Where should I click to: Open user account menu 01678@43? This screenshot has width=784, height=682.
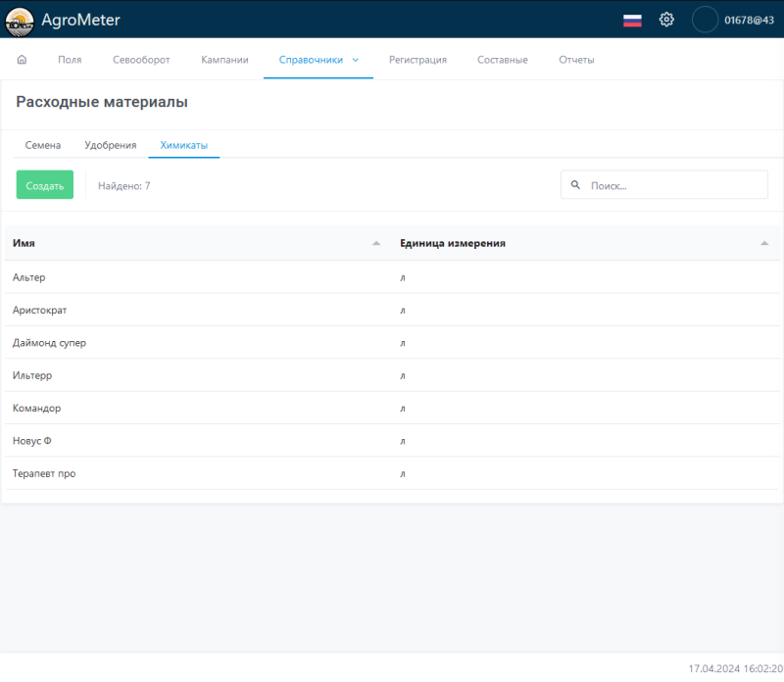point(749,20)
